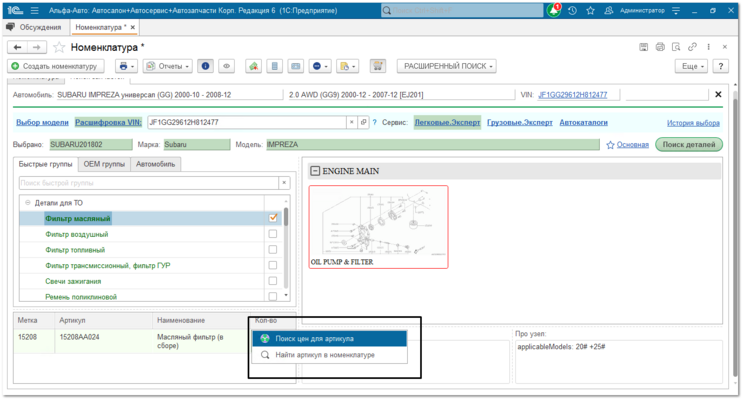Choose Поиск цен для артикула menu entry
This screenshot has width=743, height=400.
pyautogui.click(x=329, y=338)
